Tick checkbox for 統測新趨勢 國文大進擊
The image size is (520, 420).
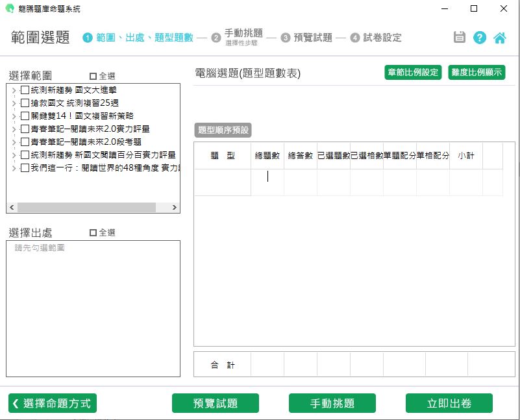tap(25, 90)
